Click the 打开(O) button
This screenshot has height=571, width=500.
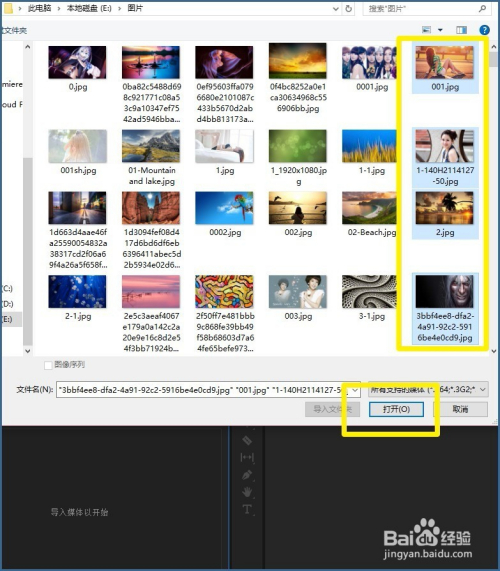point(396,409)
